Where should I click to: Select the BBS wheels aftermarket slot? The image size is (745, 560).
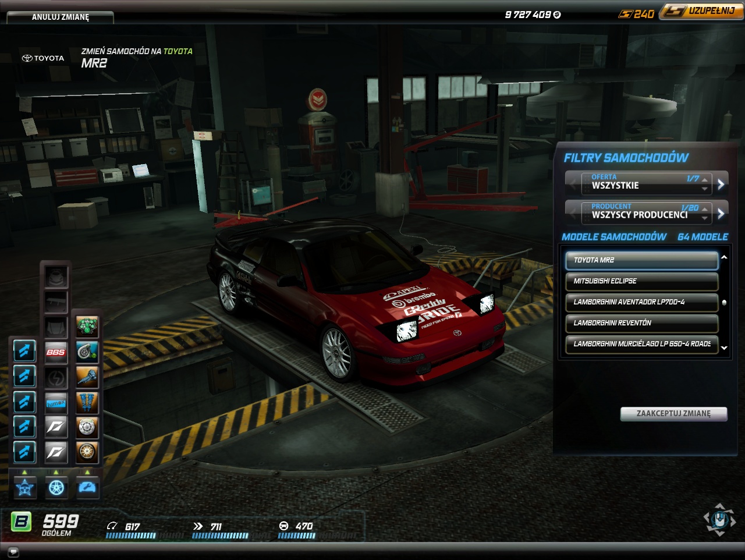pyautogui.click(x=56, y=353)
